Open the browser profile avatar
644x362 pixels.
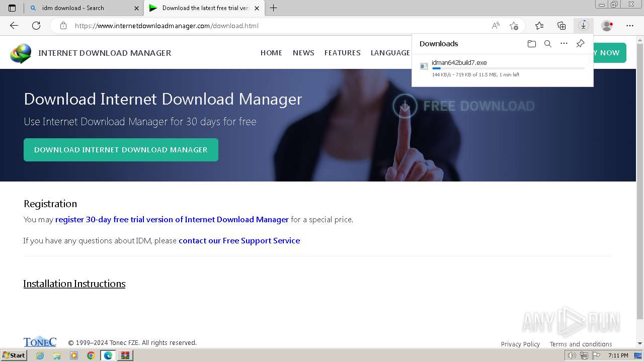click(x=607, y=26)
